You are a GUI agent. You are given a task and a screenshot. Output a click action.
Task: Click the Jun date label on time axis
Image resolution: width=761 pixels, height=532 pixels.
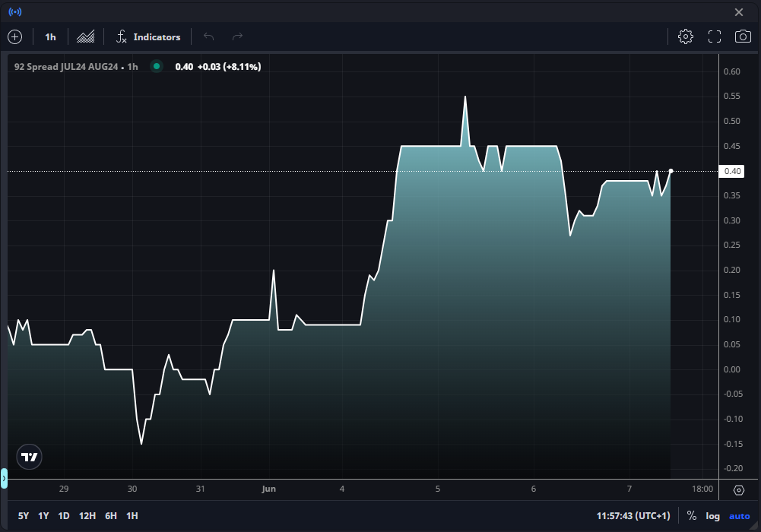[x=268, y=489]
